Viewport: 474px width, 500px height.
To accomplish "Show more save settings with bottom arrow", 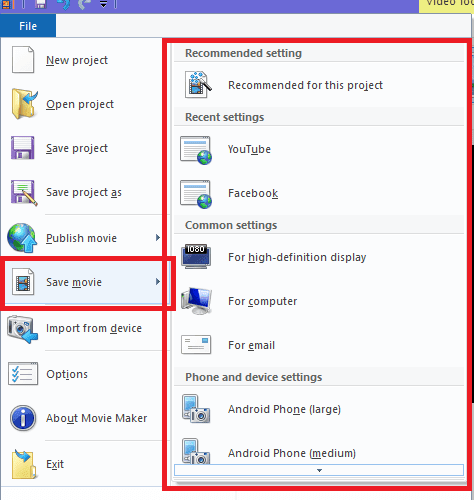I will [x=319, y=470].
